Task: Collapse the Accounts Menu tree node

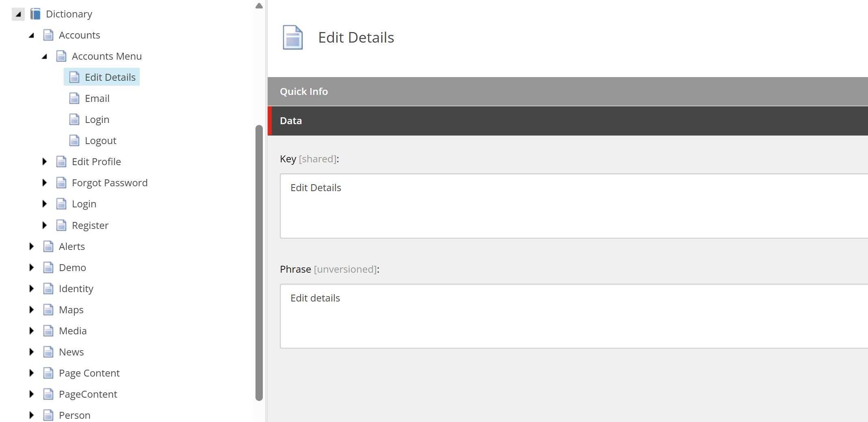Action: click(x=44, y=56)
